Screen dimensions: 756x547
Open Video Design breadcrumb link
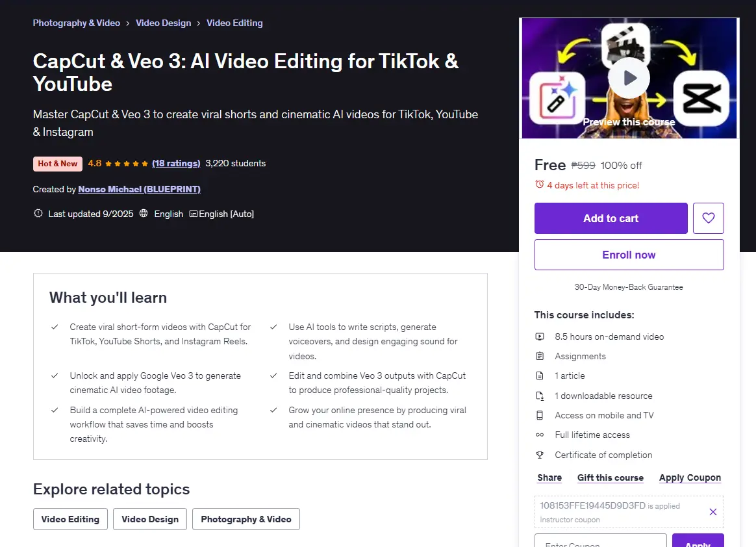(x=164, y=23)
